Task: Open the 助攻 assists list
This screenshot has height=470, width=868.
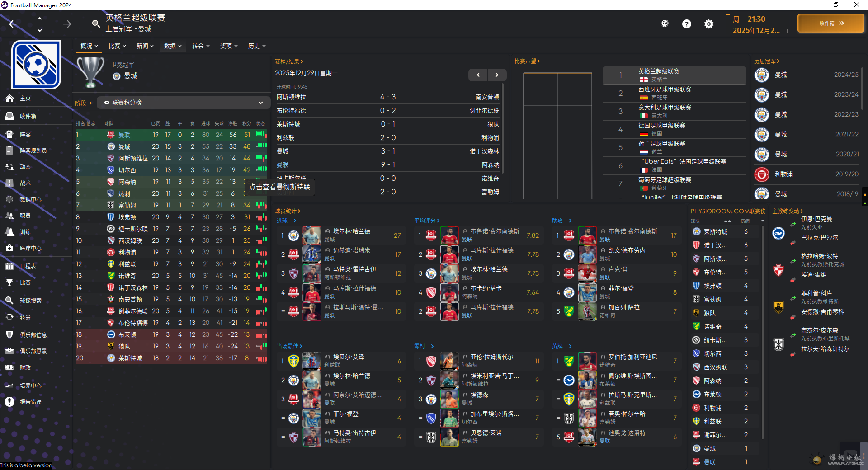Action: click(x=562, y=221)
